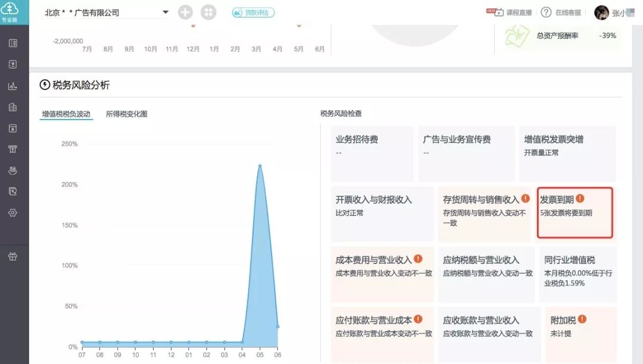Expand the company selector for 北京**广告有限公司
Image resolution: width=643 pixels, height=364 pixels.
point(165,11)
